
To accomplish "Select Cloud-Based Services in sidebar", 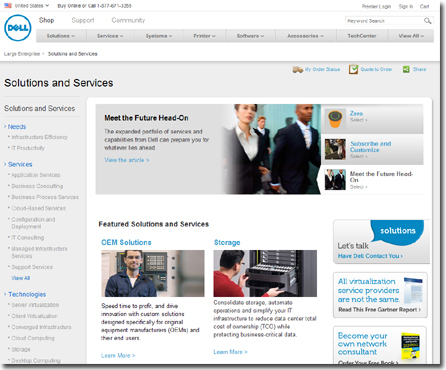I will 38,208.
